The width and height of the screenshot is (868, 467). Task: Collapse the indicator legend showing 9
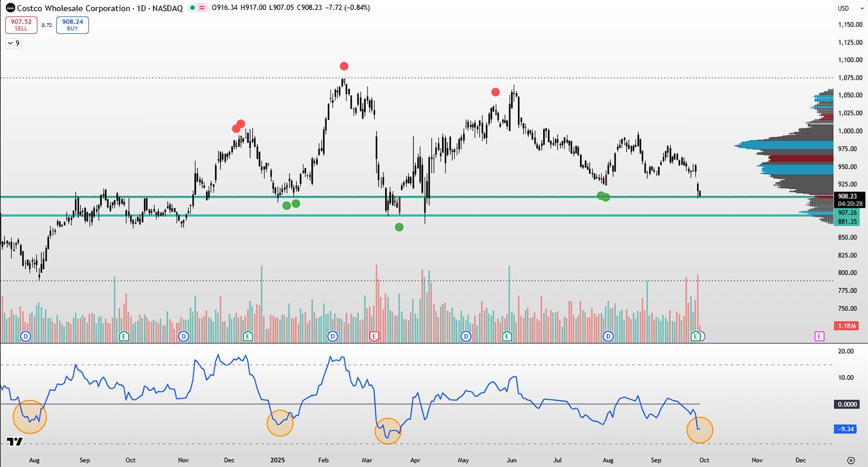[13, 43]
